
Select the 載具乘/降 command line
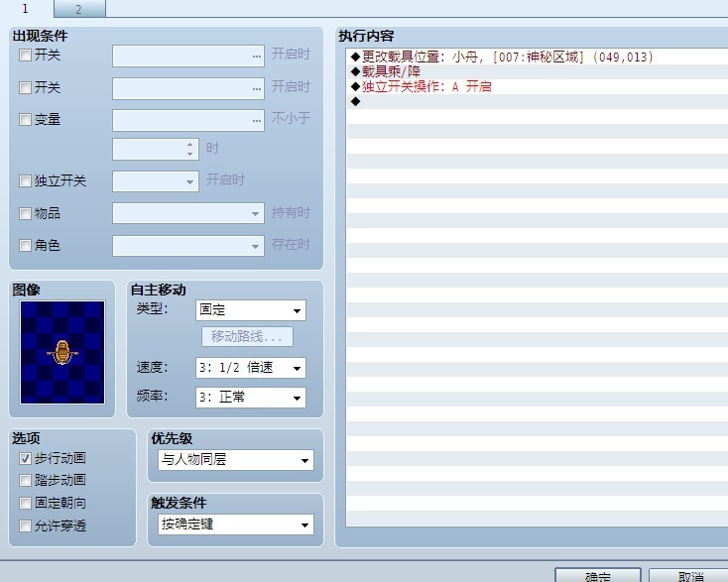click(x=538, y=71)
